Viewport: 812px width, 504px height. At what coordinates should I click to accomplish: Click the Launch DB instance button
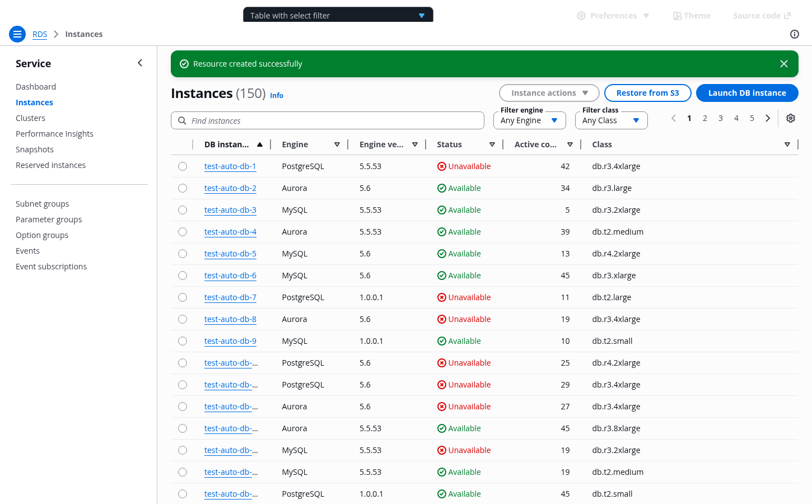point(746,93)
